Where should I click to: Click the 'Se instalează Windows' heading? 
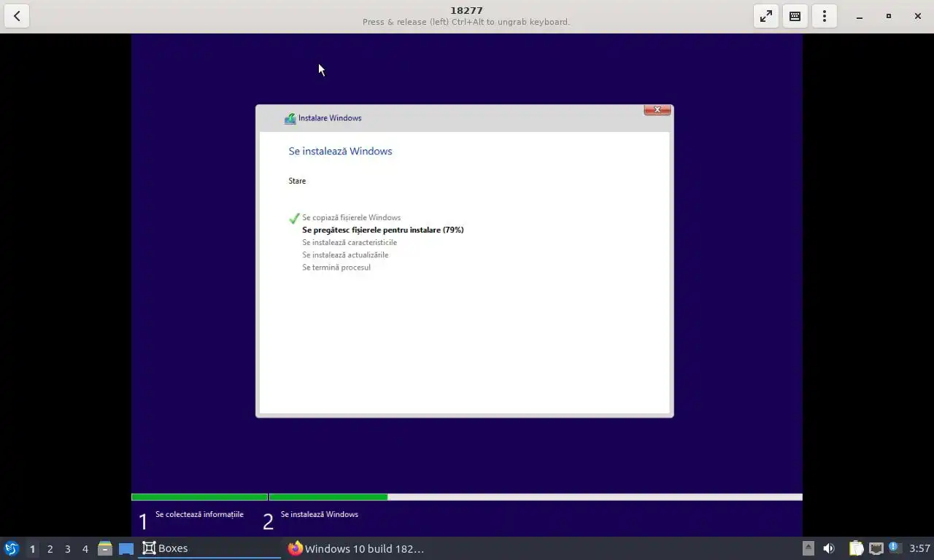click(340, 151)
